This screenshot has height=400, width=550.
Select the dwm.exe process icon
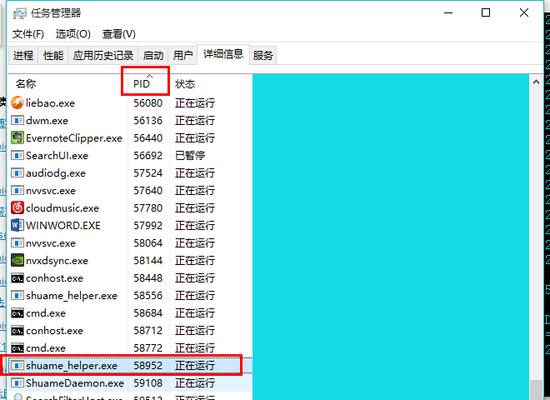pyautogui.click(x=17, y=120)
